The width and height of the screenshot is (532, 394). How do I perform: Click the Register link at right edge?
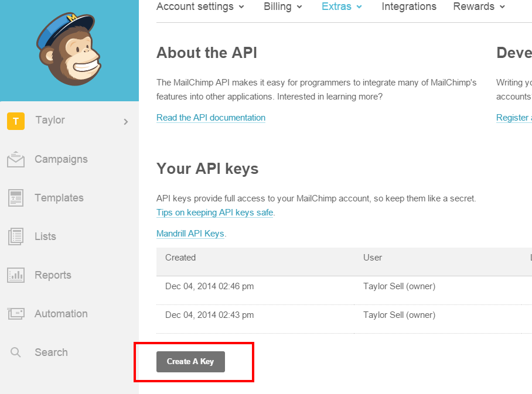click(x=513, y=118)
